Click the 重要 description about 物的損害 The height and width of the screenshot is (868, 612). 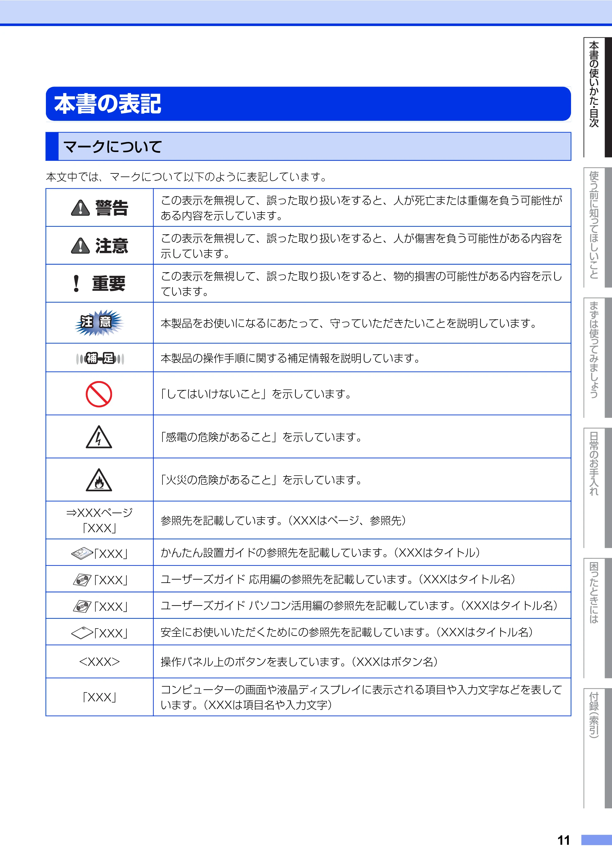(x=362, y=284)
